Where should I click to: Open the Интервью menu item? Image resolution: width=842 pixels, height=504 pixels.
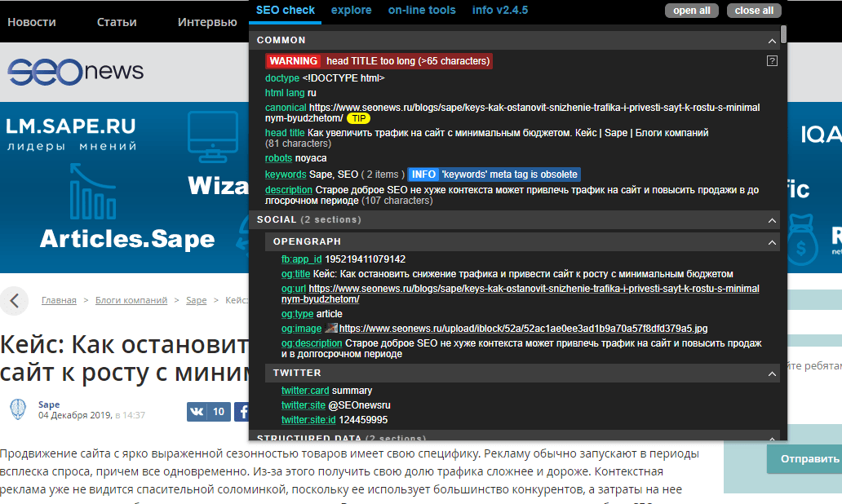coord(207,22)
